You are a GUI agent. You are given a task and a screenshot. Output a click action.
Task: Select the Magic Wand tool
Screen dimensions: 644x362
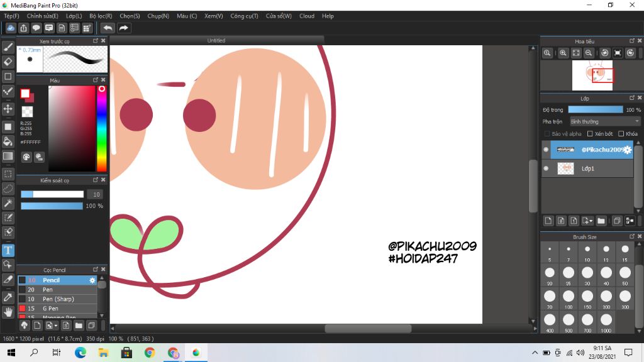coord(8,203)
